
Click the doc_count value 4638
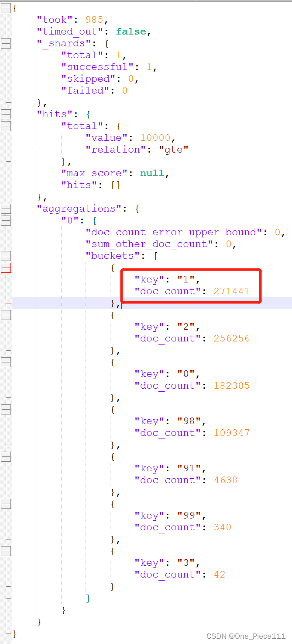(225, 480)
